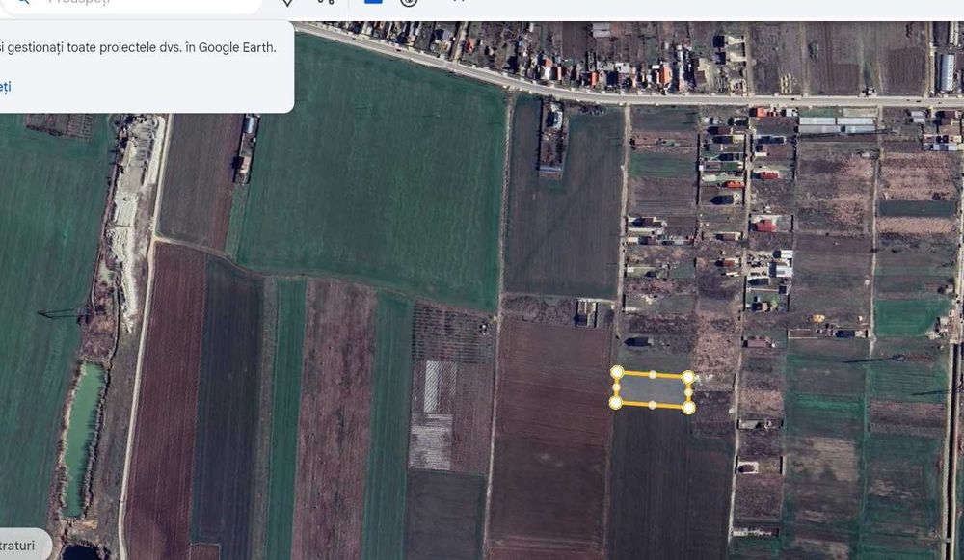Select the gray filled polygon area
This screenshot has width=964, height=560.
[x=652, y=389]
